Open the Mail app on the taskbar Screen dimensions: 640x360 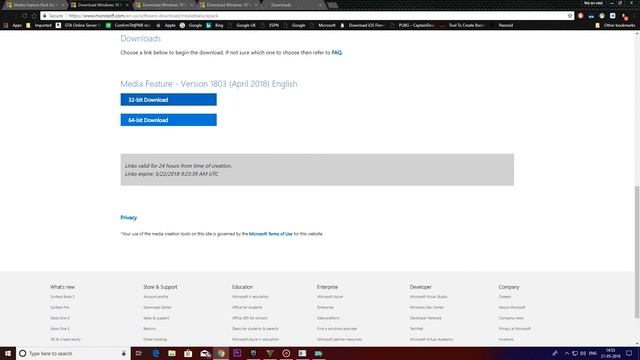click(205, 353)
